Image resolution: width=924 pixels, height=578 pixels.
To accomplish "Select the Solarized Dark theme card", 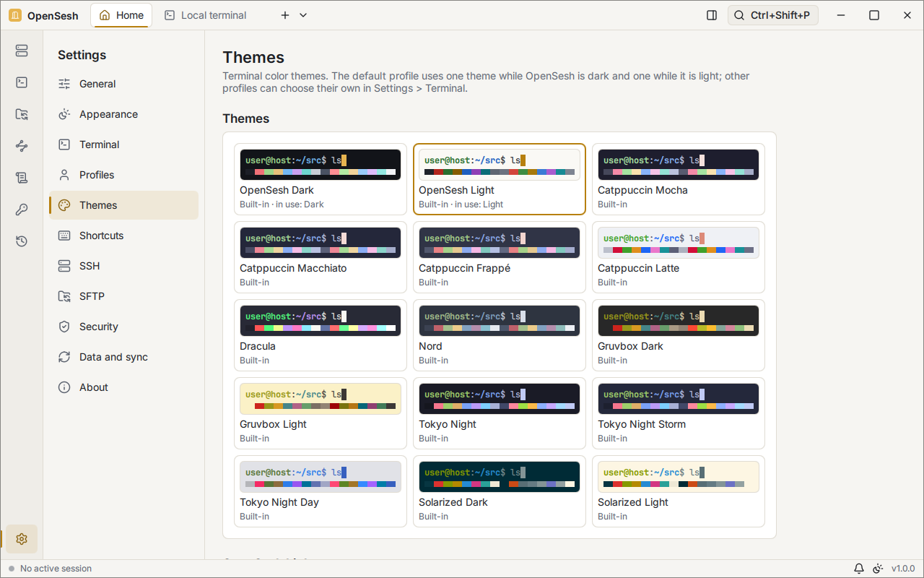I will point(500,491).
